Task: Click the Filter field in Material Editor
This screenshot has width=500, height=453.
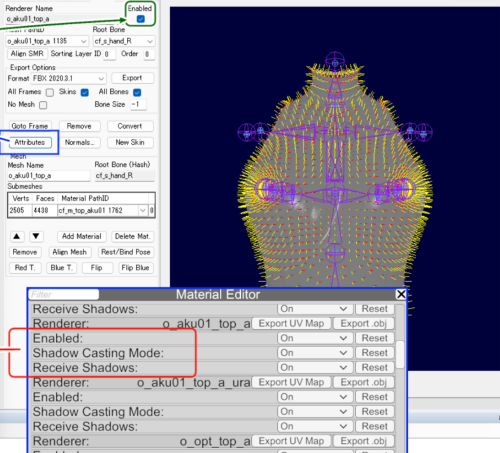Action: 64,294
